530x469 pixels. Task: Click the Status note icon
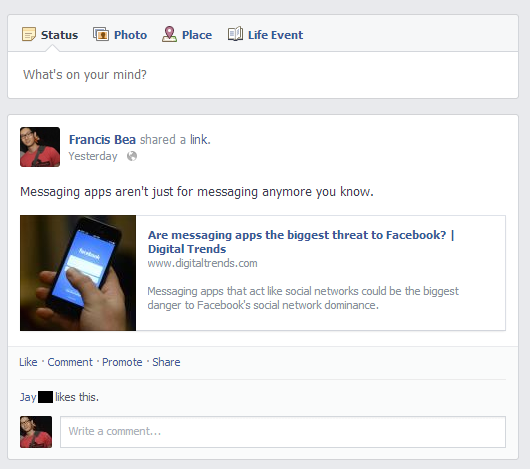click(29, 34)
